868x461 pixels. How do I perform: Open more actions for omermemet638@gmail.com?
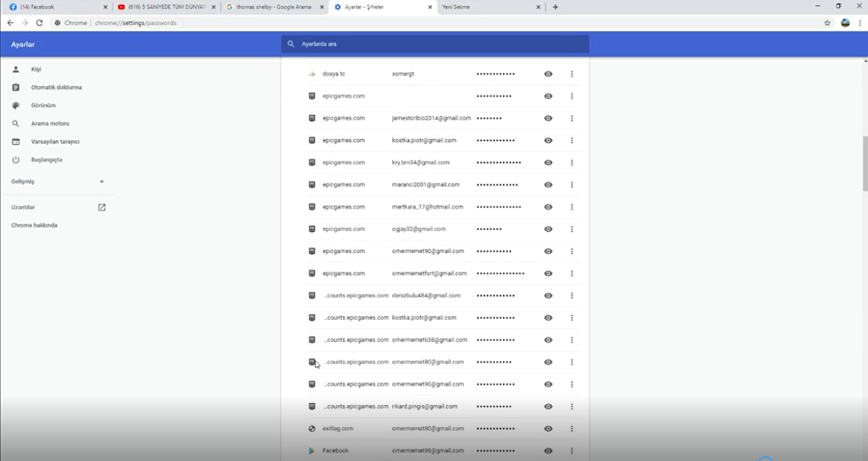coord(572,340)
